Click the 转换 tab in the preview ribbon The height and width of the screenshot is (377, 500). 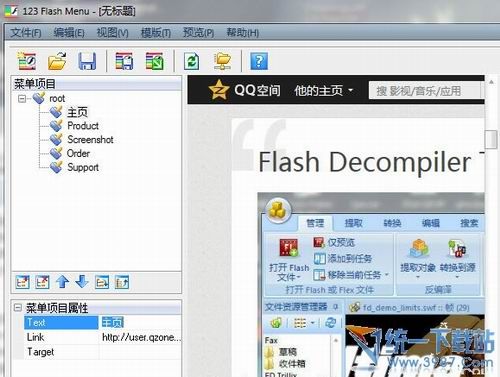point(392,223)
